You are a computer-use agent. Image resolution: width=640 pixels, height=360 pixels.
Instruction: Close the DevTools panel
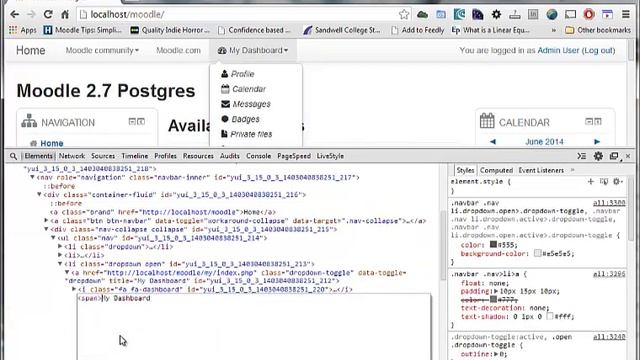click(628, 156)
